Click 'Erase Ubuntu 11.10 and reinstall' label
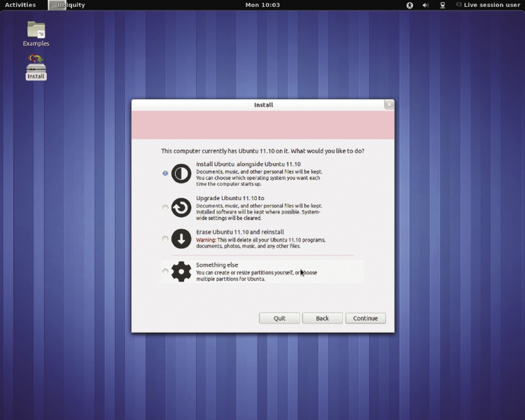The height and width of the screenshot is (420, 525). [240, 232]
